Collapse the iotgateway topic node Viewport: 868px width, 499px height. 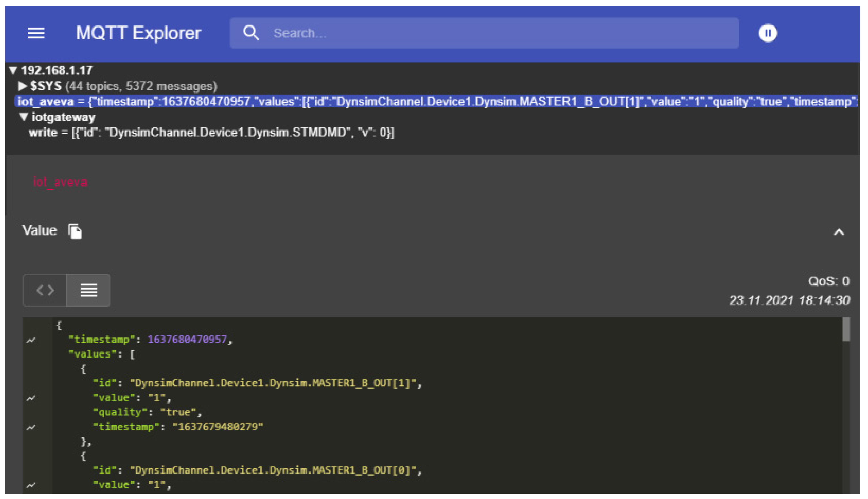[x=23, y=117]
